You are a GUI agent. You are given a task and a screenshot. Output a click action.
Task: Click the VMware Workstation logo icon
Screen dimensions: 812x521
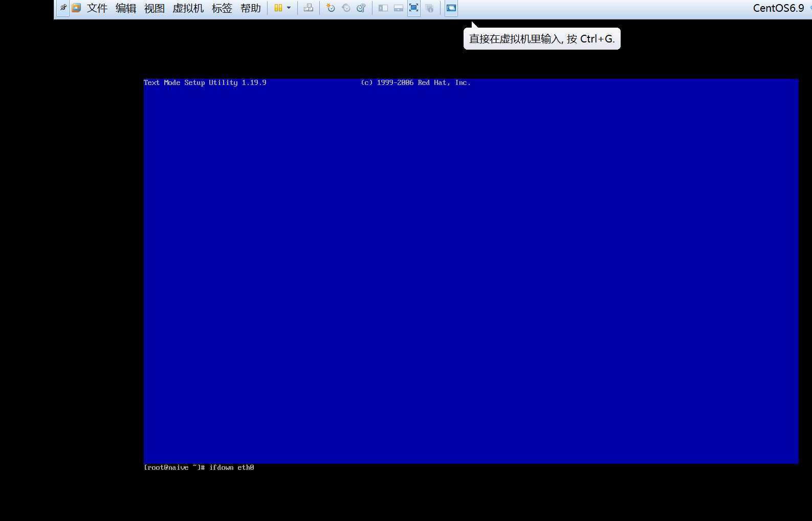point(76,8)
